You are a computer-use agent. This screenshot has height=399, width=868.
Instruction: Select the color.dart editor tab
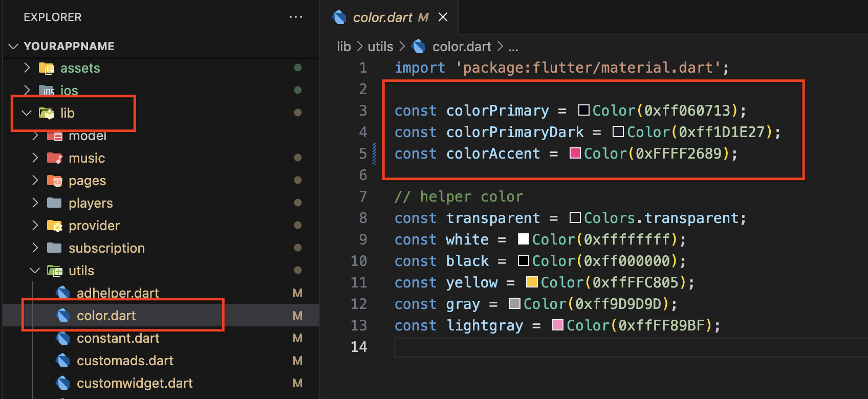[x=382, y=17]
